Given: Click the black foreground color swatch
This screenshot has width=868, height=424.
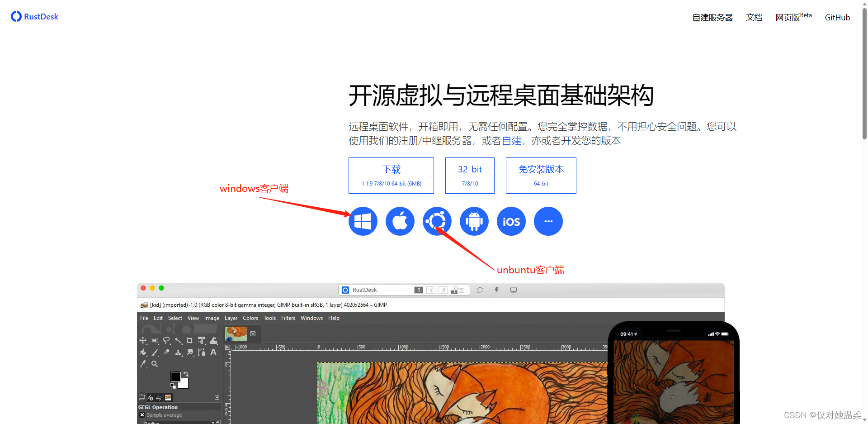Looking at the screenshot, I should 176,377.
